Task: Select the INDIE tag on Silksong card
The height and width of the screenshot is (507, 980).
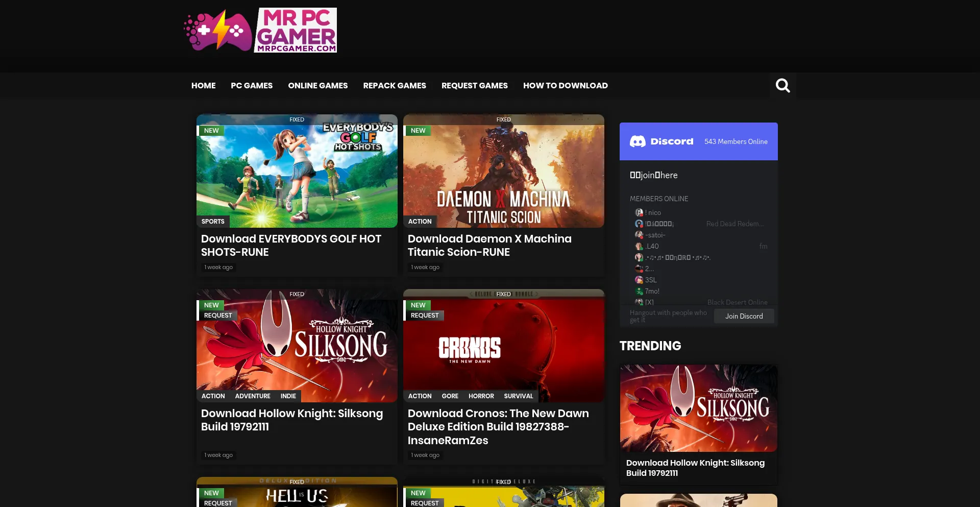Action: coord(288,396)
